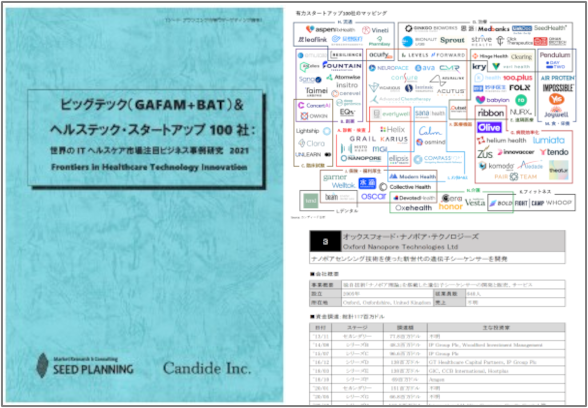Select the babylon heart logo
588x408 pixels.
pyautogui.click(x=492, y=100)
